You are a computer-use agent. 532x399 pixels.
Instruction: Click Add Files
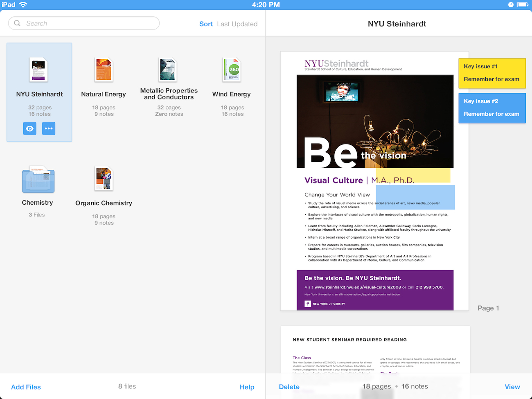26,387
